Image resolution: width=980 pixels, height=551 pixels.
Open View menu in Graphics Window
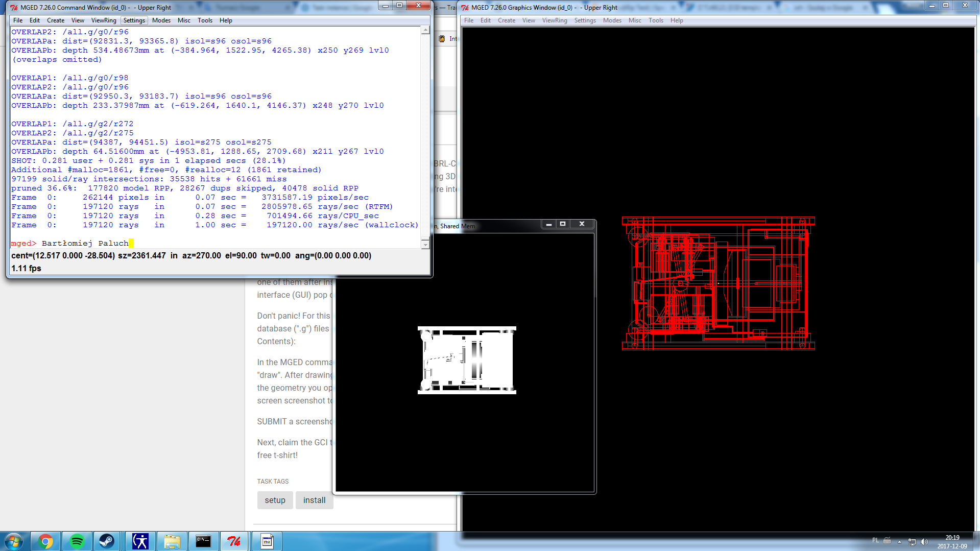point(529,20)
